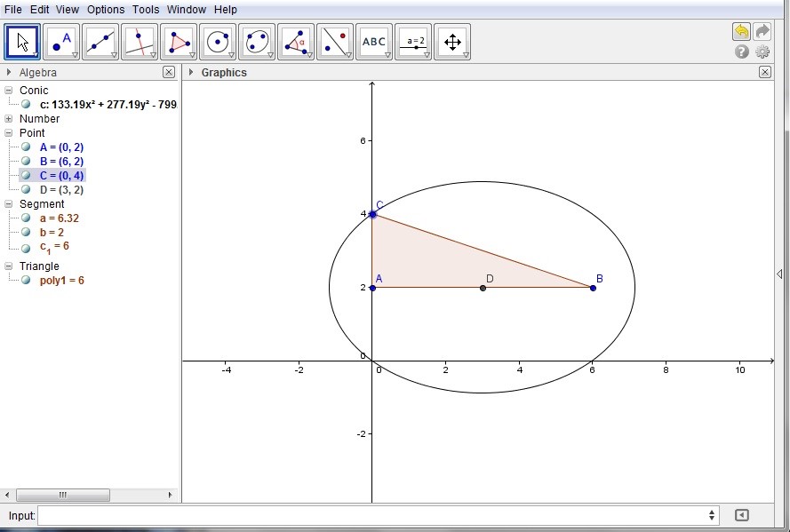Select the Move arrow tool
790x532 pixels.
click(x=22, y=41)
